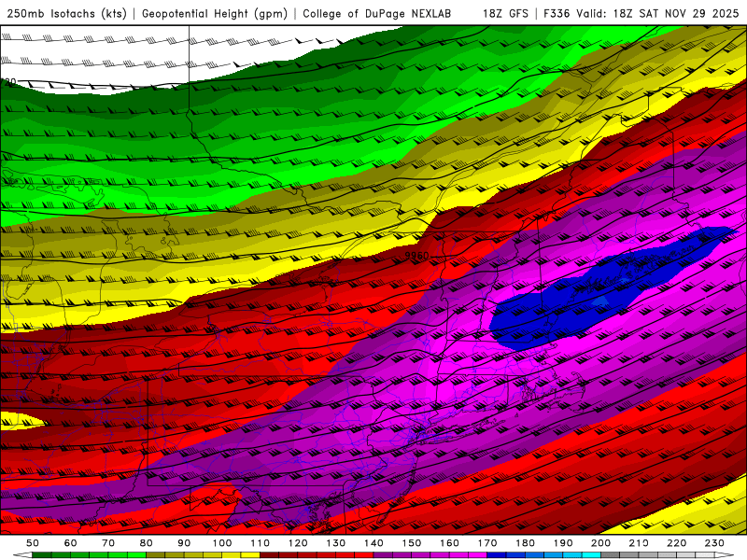Click the dark gray swatch right of 200

coord(611,555)
